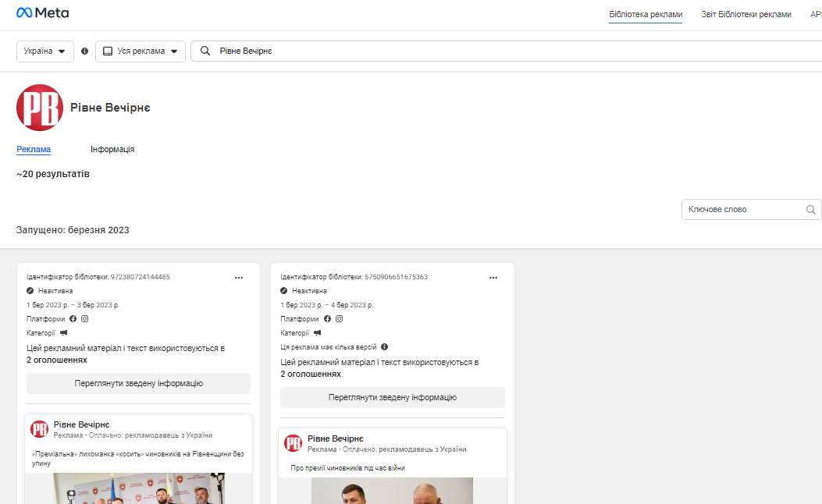Click megaphone category icon in ad 972380724144485
822x504 pixels.
pyautogui.click(x=63, y=332)
